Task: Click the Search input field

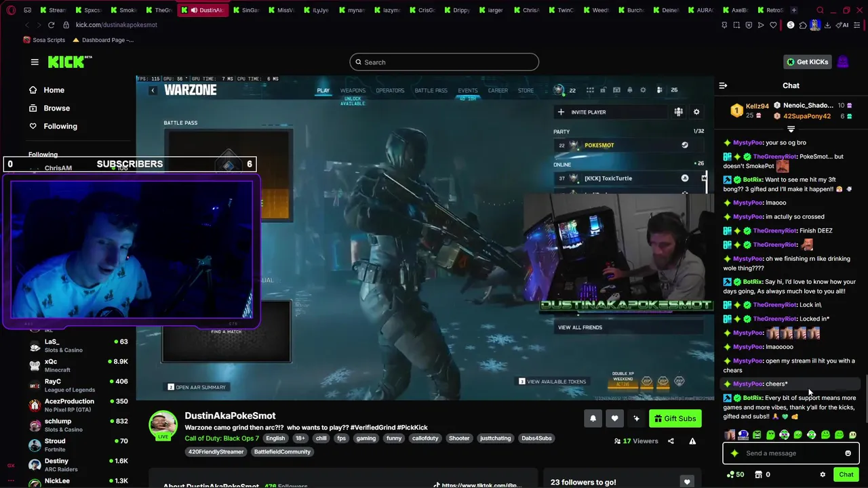Action: tap(444, 62)
